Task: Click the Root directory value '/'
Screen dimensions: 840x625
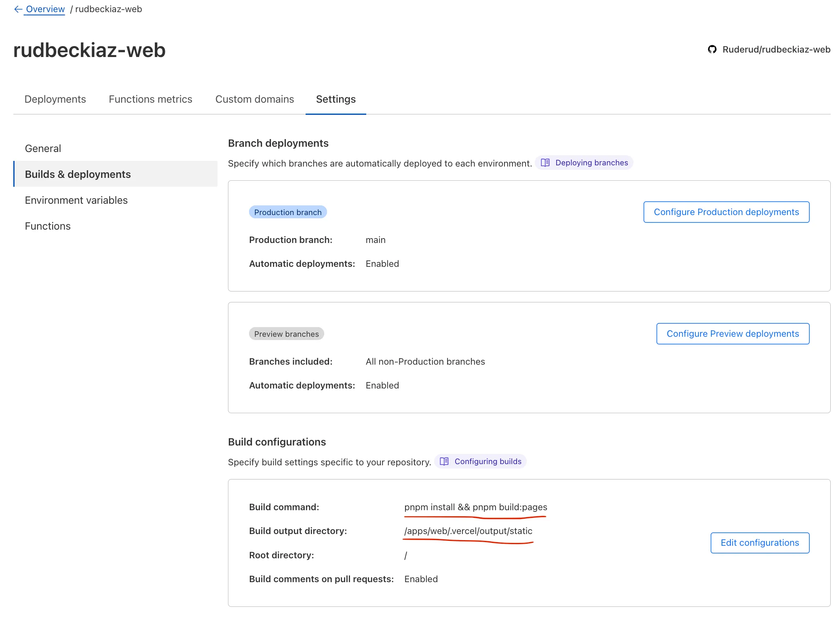Action: [406, 555]
